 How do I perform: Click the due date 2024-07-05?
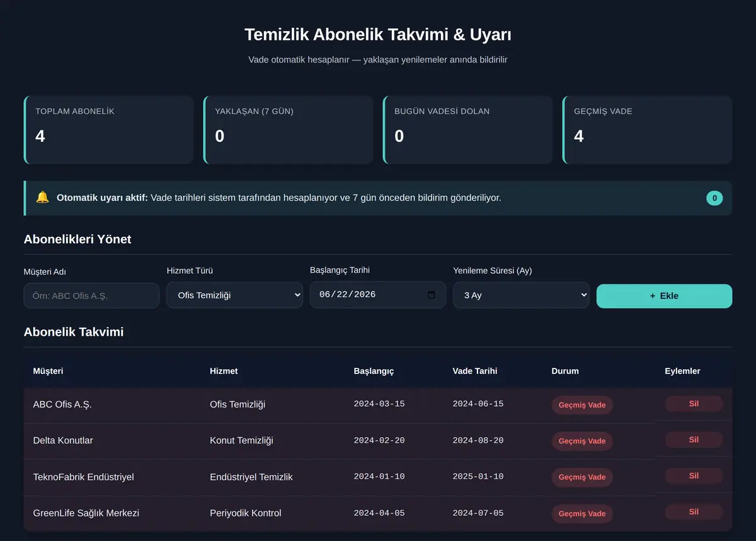478,513
